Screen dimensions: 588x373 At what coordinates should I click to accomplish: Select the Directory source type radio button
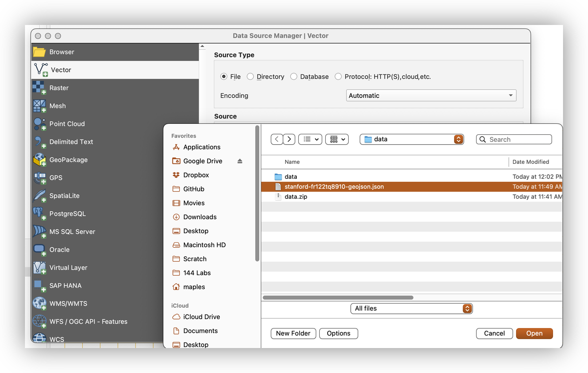coord(250,76)
